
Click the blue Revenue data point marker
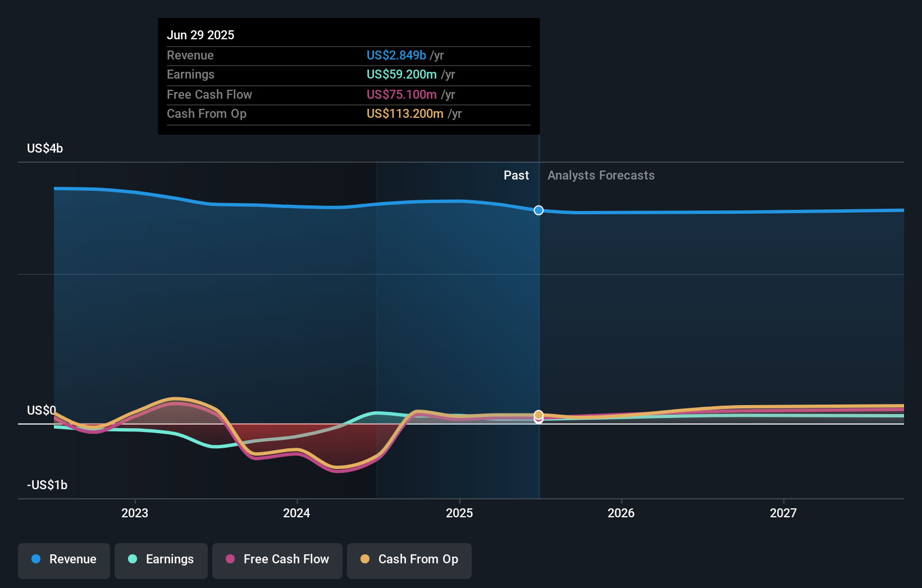538,210
